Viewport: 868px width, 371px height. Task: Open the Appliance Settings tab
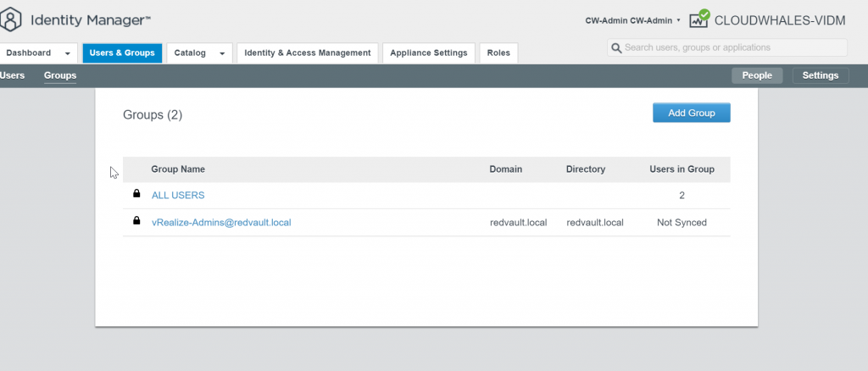[429, 53]
